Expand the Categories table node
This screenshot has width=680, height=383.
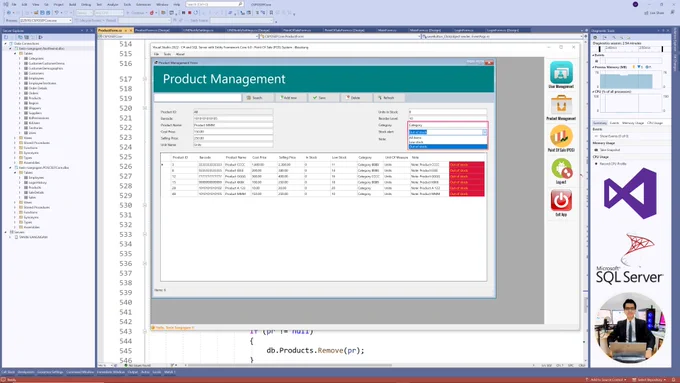coord(20,58)
